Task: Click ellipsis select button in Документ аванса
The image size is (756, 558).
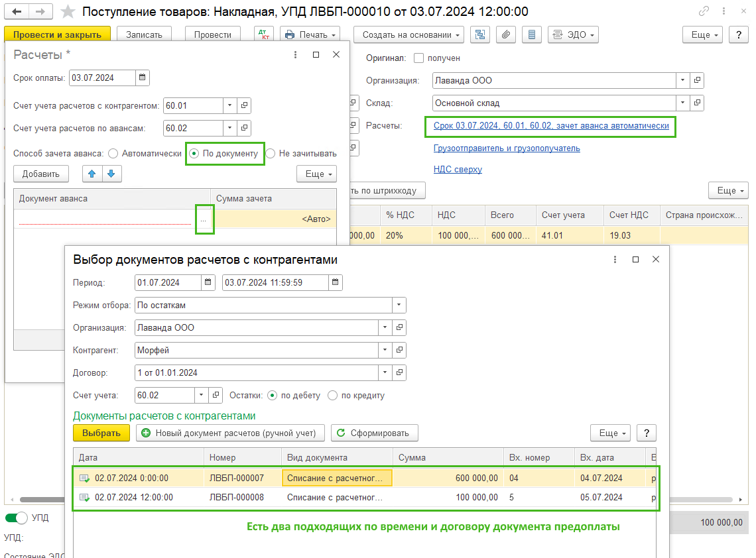Action: coord(204,219)
